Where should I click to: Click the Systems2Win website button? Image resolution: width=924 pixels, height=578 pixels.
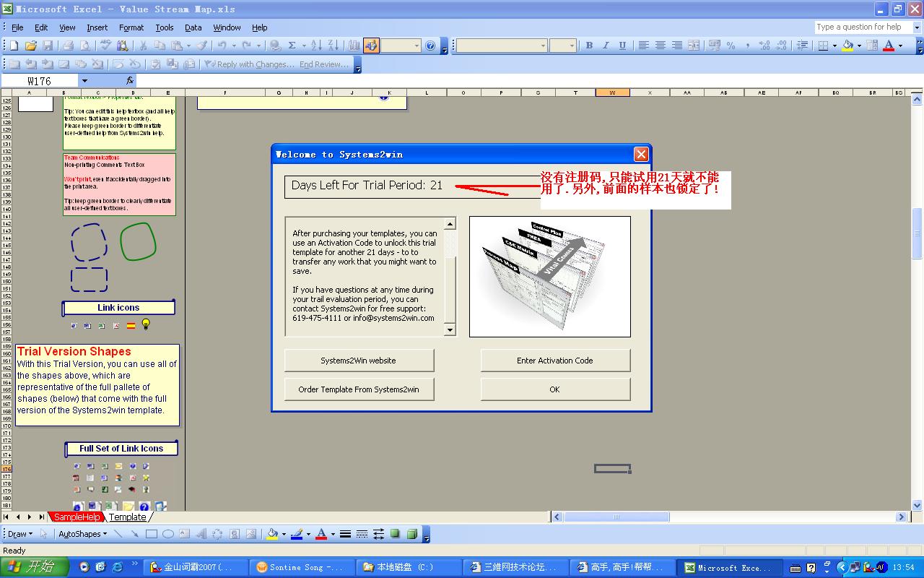[x=359, y=361]
